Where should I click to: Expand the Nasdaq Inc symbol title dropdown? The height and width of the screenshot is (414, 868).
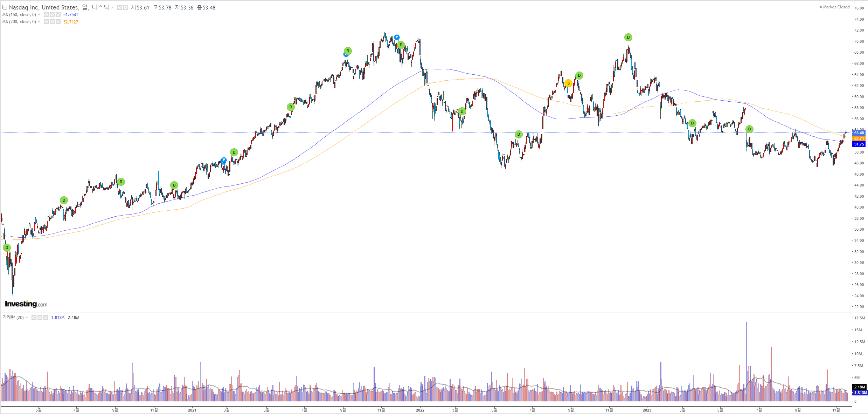pos(113,7)
